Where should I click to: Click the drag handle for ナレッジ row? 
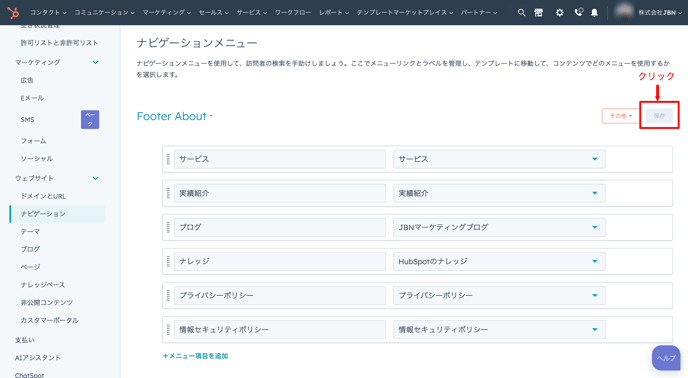[x=168, y=261]
